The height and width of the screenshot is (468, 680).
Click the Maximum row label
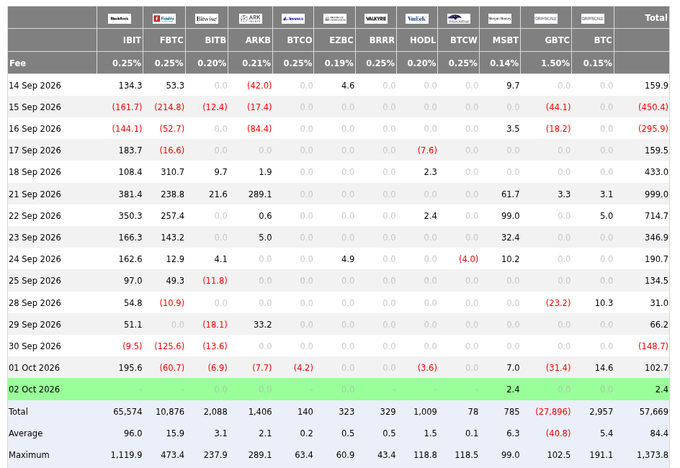coord(29,455)
